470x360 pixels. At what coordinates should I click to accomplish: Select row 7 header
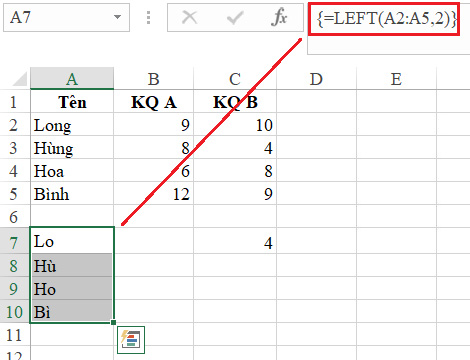15,242
